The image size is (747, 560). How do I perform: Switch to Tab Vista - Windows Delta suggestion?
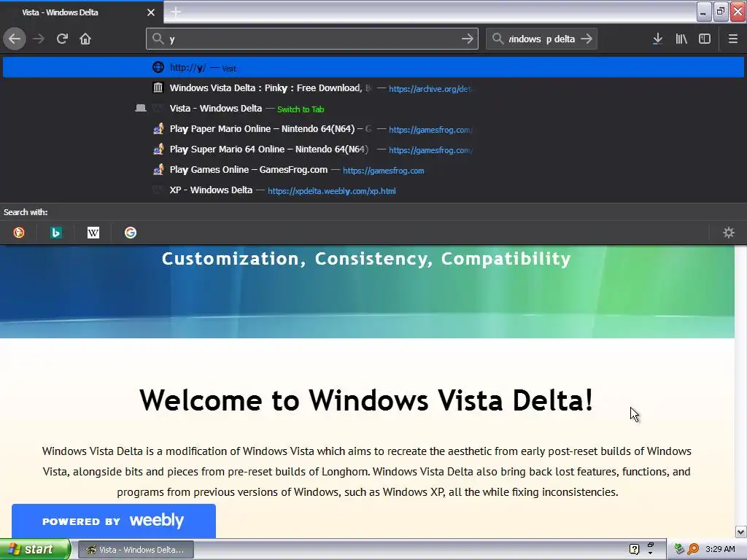coord(373,109)
